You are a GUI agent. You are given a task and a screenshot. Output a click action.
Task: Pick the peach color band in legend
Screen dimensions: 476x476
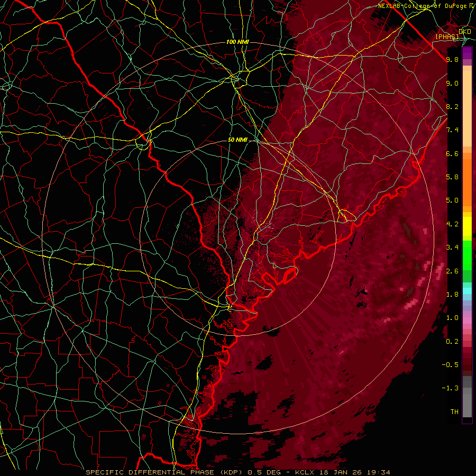(x=467, y=109)
